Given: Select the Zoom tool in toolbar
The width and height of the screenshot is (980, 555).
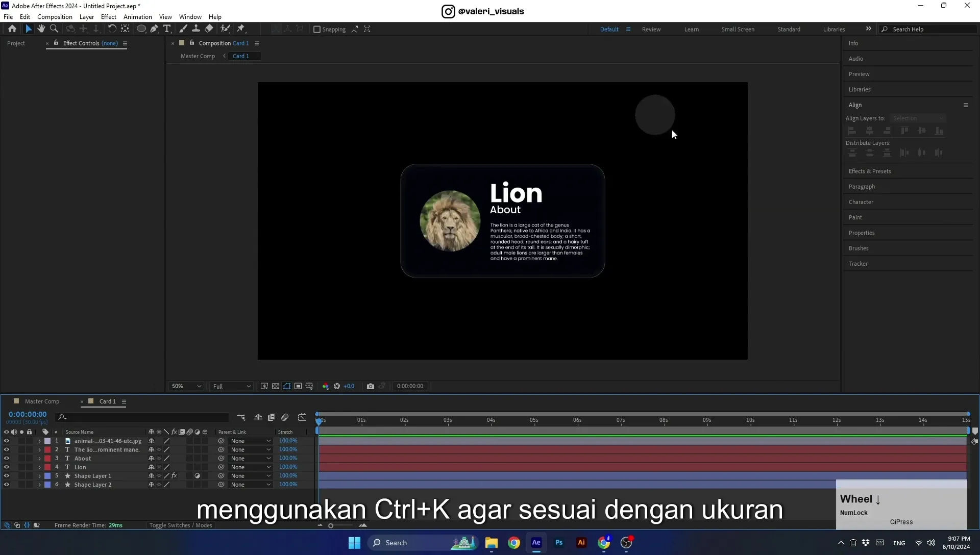Looking at the screenshot, I should pyautogui.click(x=54, y=29).
